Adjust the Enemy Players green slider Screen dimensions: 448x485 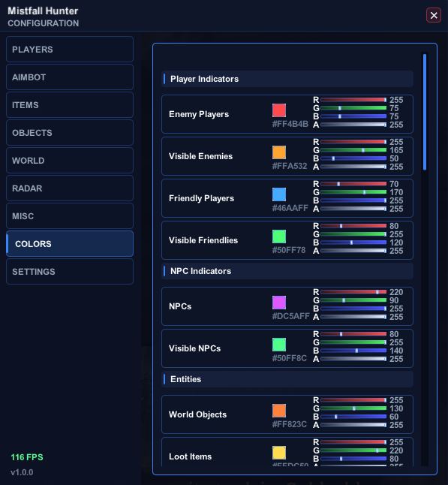pos(353,108)
